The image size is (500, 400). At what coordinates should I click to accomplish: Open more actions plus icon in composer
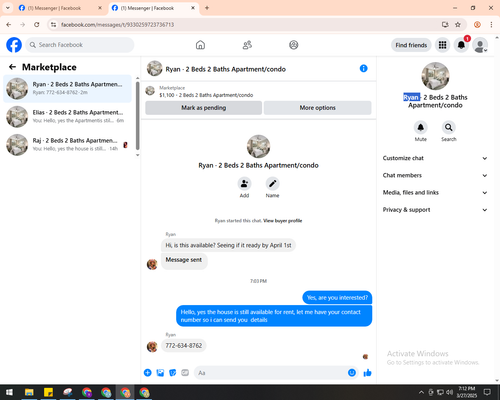click(148, 373)
